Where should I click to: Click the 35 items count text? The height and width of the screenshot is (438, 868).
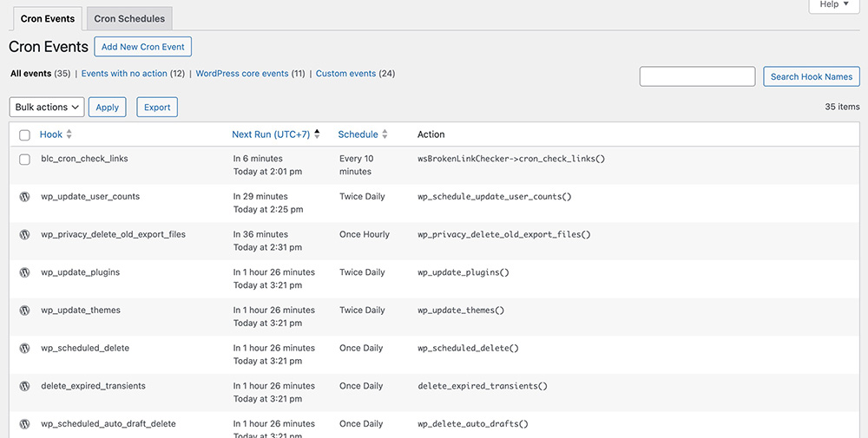842,107
